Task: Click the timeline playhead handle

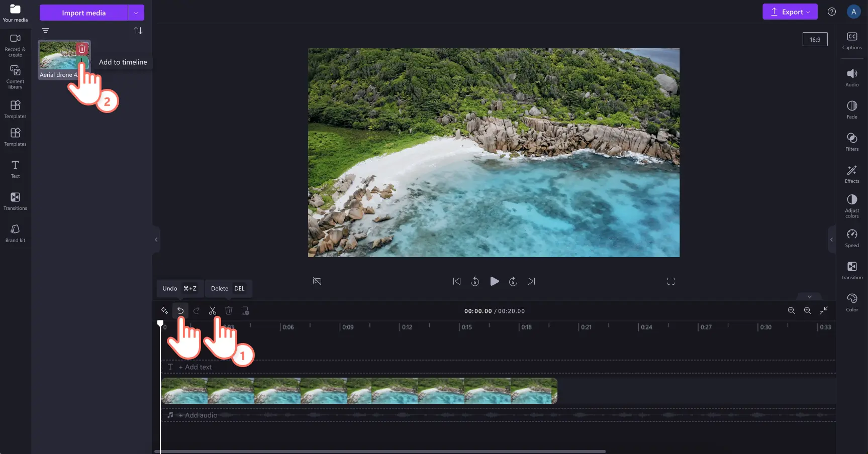Action: (x=160, y=323)
